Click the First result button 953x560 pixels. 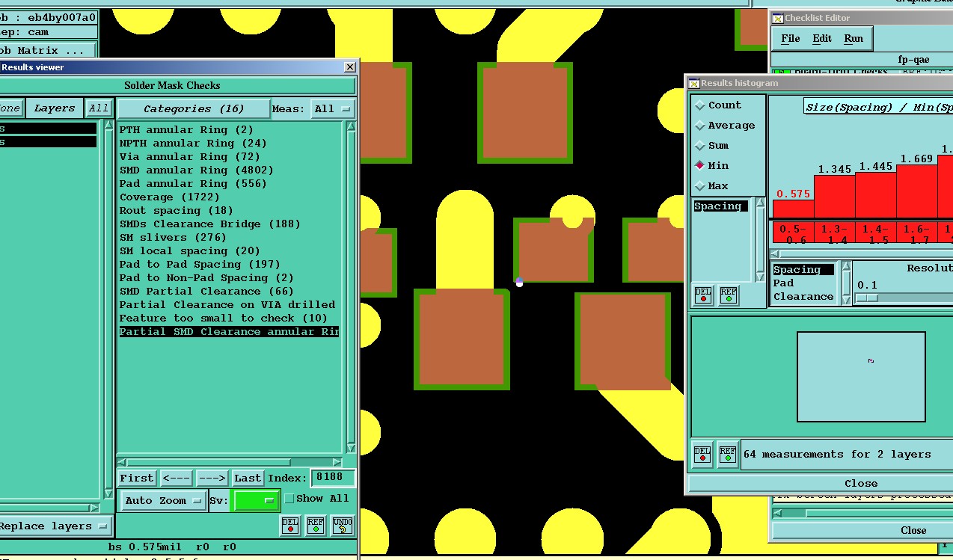[x=137, y=478]
